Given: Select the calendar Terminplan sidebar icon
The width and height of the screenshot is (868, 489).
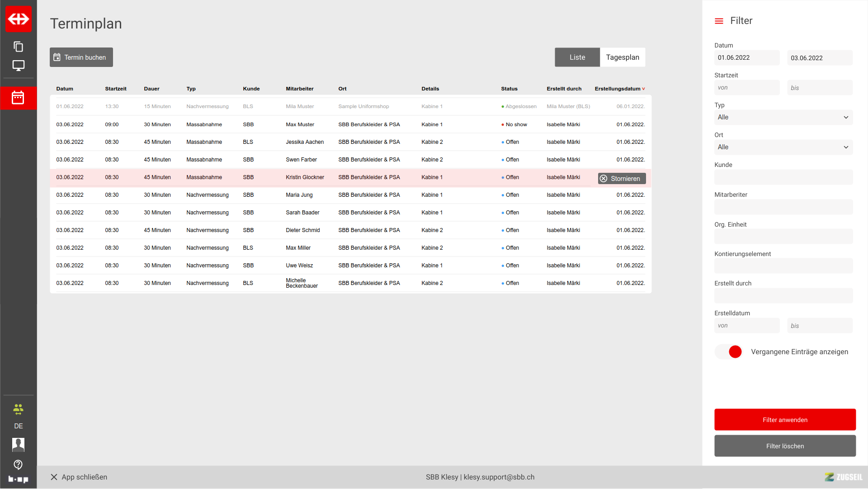Looking at the screenshot, I should [x=18, y=98].
